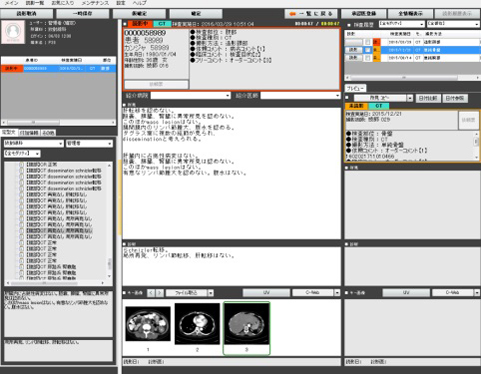Select key image thumbnail 2
Screen dimensions: 481x374
197,324
